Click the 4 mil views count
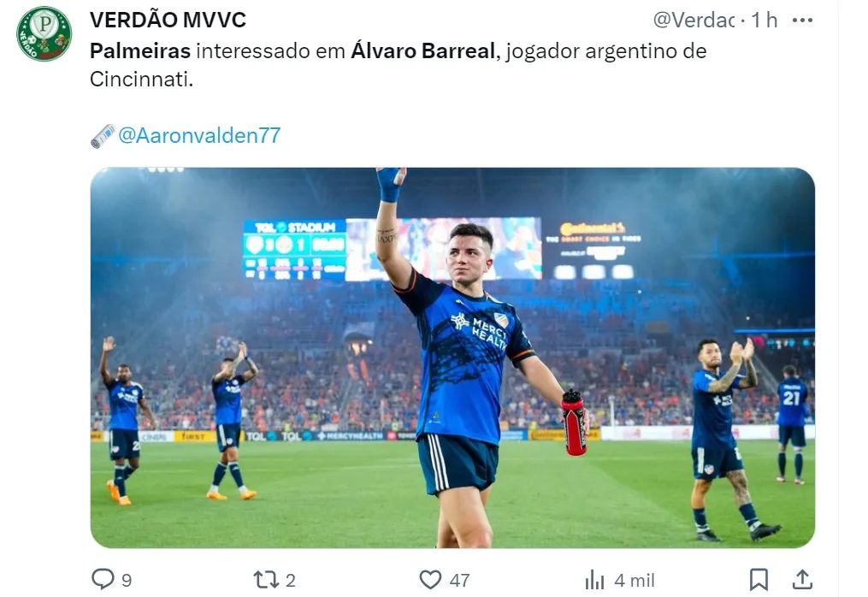Viewport: 868px width, 597px height. [x=635, y=581]
